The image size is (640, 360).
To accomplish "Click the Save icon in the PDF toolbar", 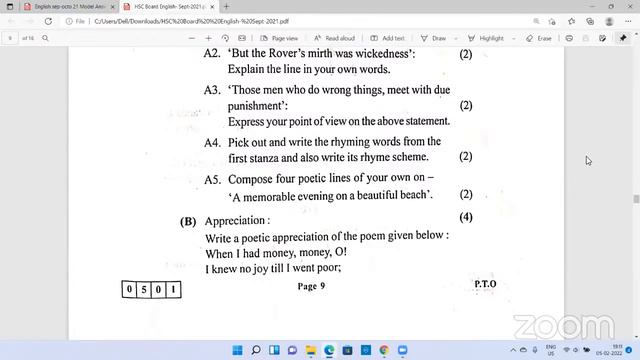I will 586,38.
